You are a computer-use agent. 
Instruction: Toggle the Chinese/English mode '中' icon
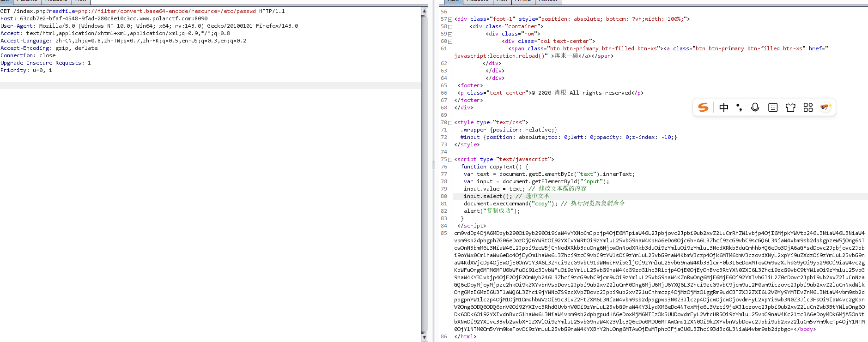coord(724,108)
